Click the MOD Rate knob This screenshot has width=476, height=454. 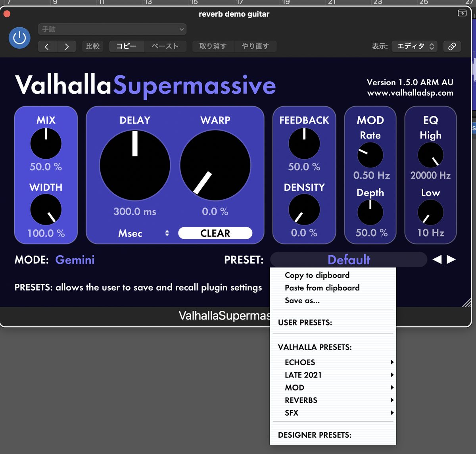pyautogui.click(x=370, y=155)
